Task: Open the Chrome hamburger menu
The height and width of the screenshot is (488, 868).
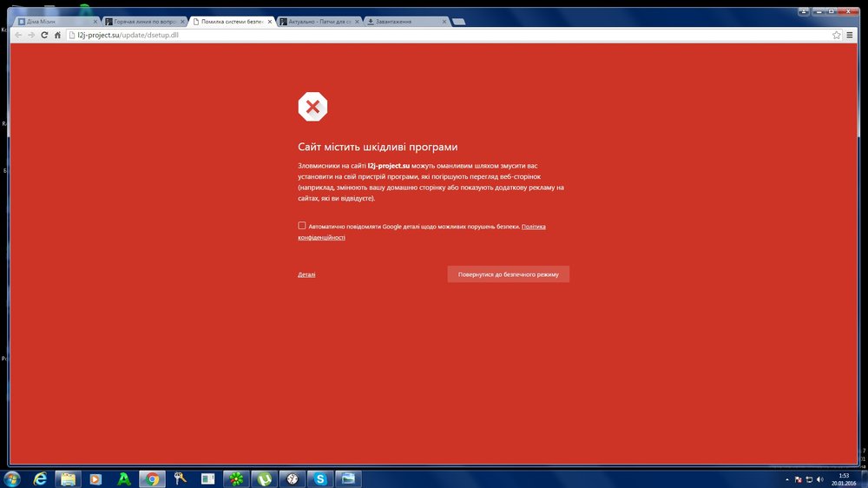Action: 850,35
